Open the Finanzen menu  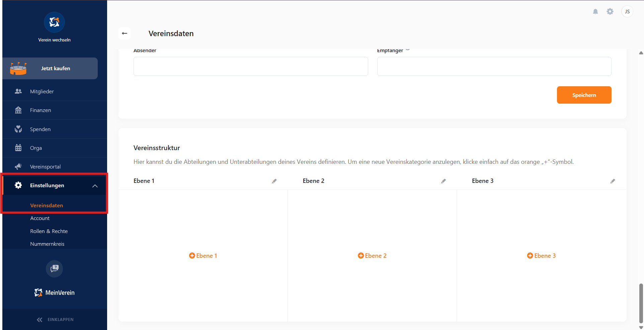pos(41,110)
